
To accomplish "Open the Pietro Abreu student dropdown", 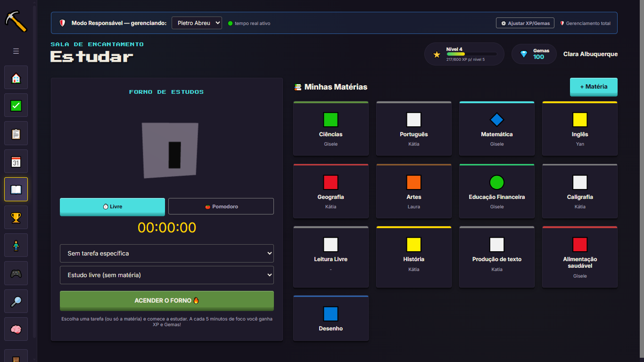I will [197, 23].
